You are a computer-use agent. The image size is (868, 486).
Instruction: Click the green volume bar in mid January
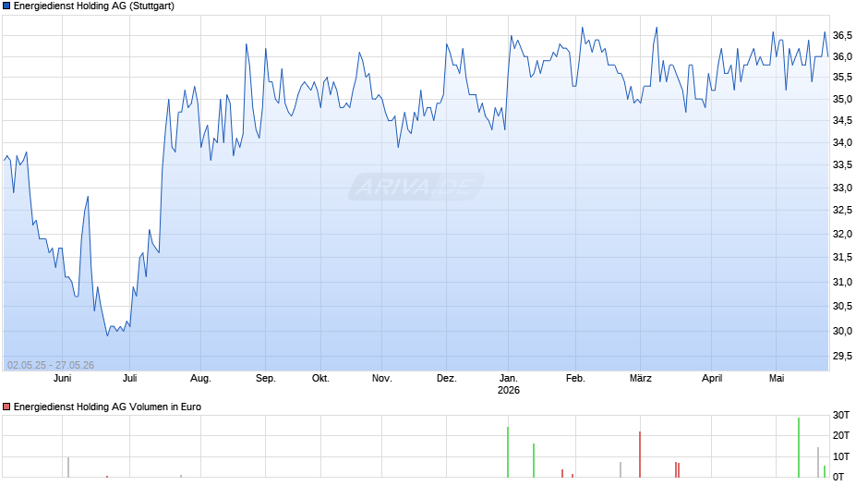tap(534, 460)
